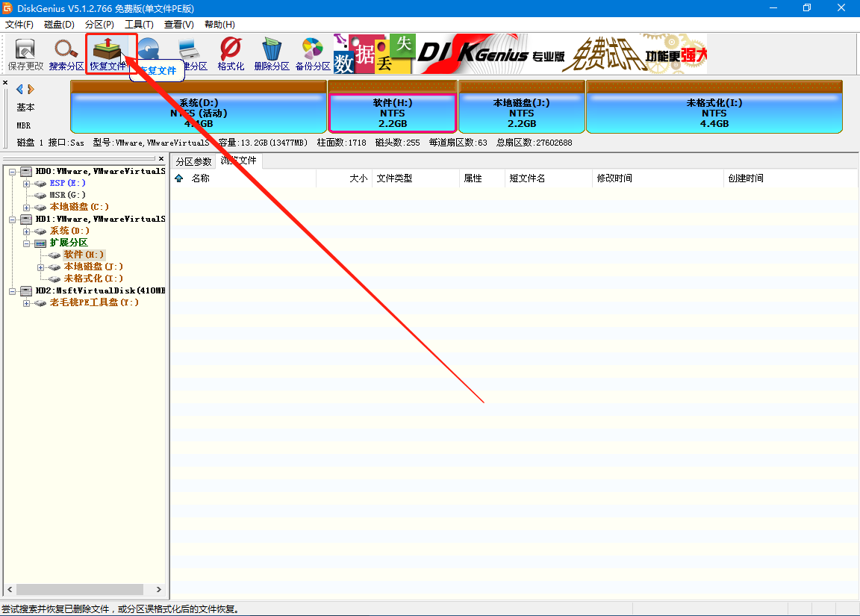Go to previous disk with left arrow
860x616 pixels.
(19, 89)
